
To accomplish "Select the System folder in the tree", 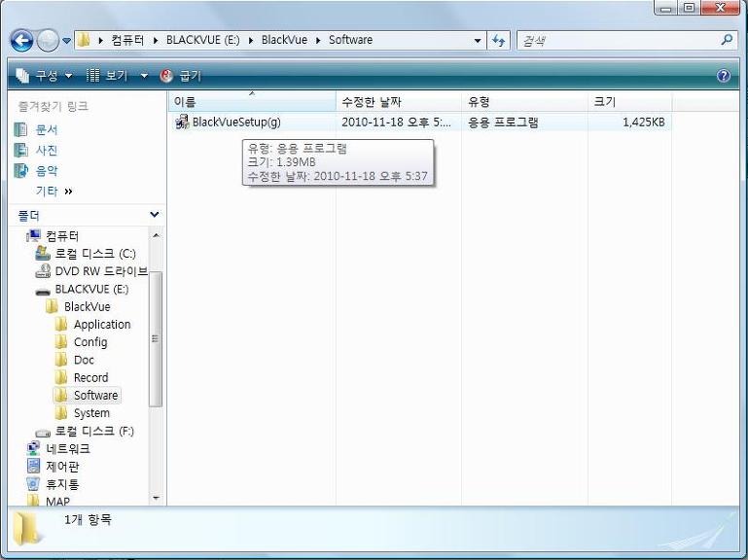I will (91, 412).
